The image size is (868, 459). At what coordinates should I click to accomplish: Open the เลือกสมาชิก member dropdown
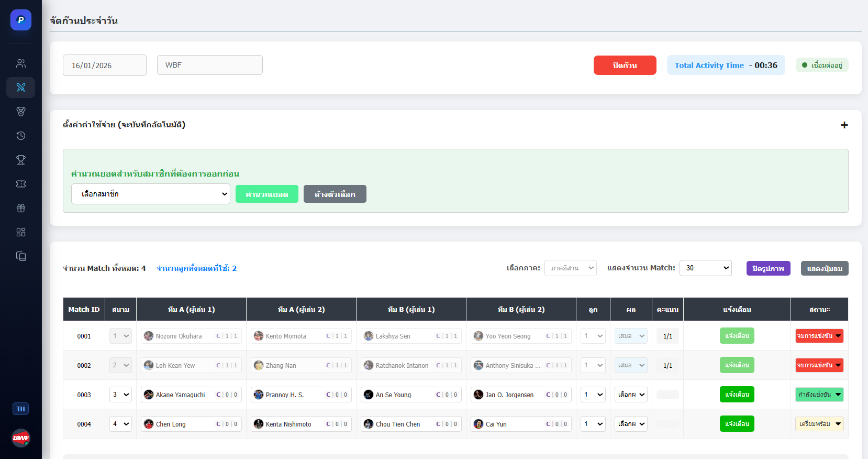click(151, 194)
